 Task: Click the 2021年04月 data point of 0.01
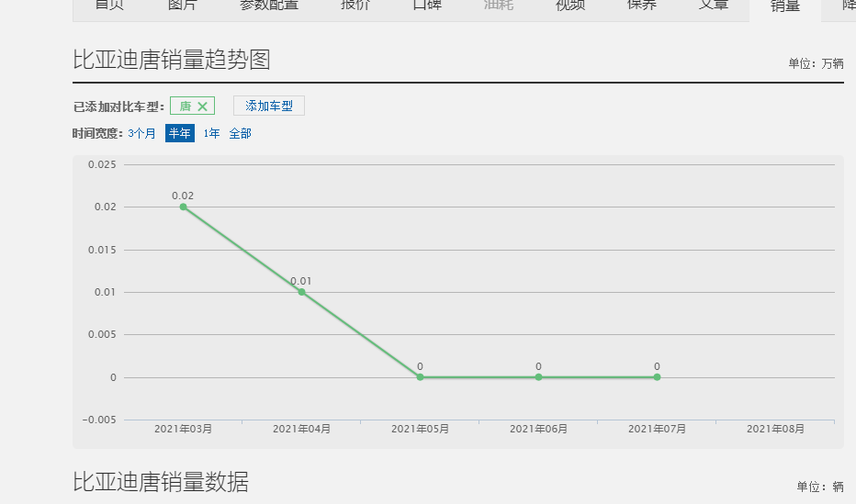pos(301,292)
